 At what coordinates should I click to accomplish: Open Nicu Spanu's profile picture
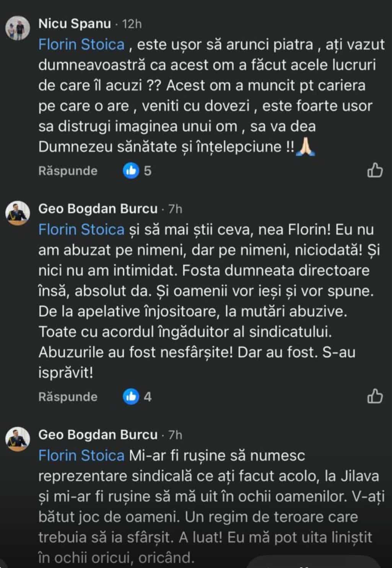tap(18, 28)
